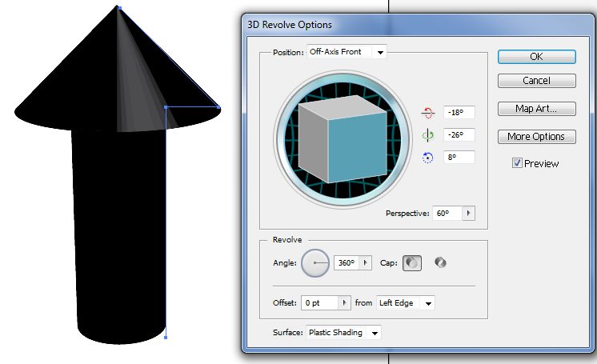
Task: Open the Map Art dialog button
Action: [537, 109]
